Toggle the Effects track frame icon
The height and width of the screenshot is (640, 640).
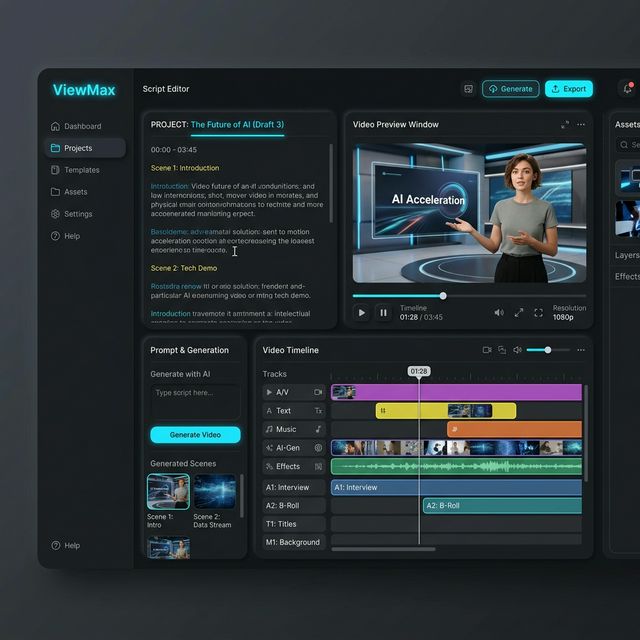point(318,466)
